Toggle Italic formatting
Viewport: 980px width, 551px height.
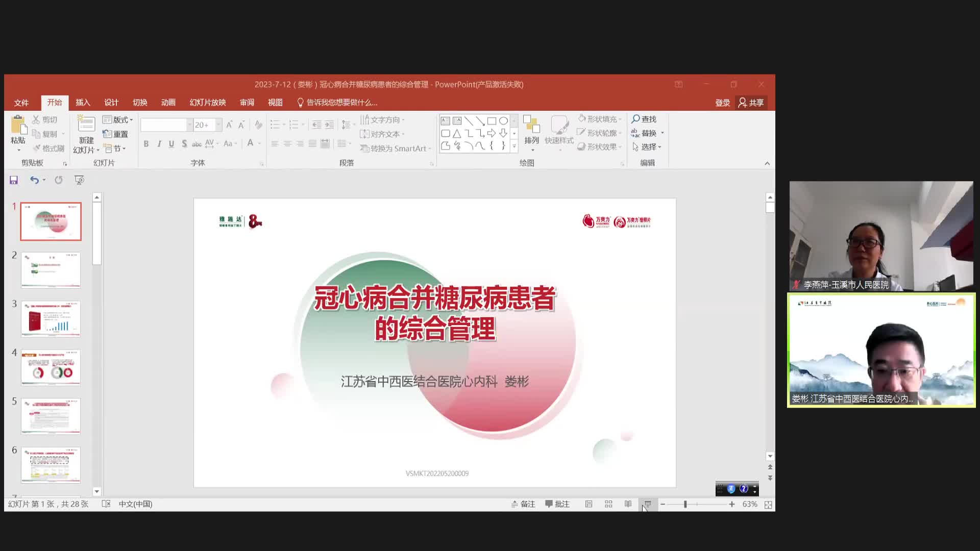coord(159,144)
